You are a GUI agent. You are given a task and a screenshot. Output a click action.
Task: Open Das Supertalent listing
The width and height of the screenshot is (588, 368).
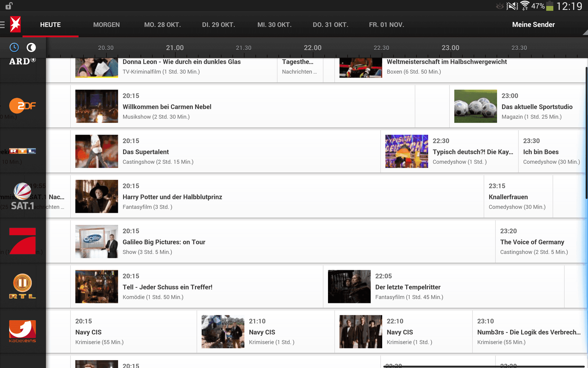tap(225, 151)
